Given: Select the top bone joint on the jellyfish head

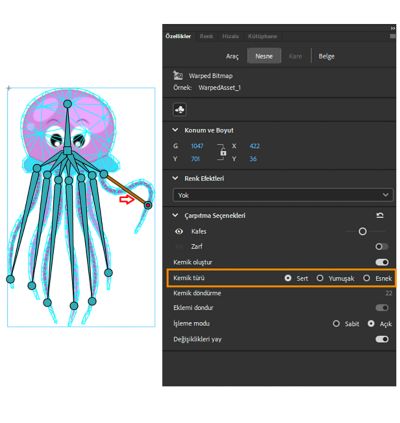Looking at the screenshot, I should (68, 104).
